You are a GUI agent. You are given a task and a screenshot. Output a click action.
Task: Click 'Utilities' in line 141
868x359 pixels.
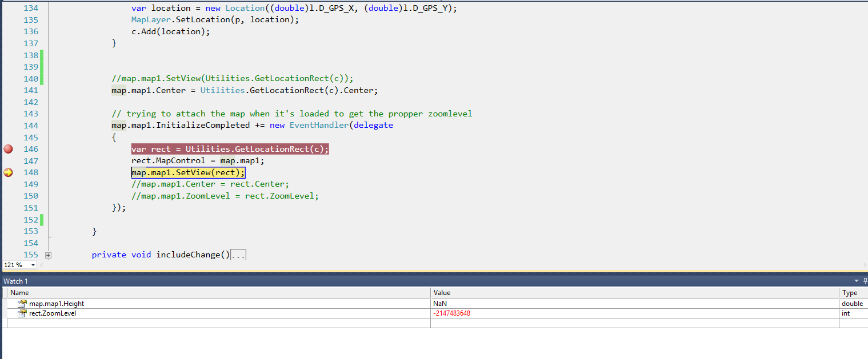coord(222,90)
